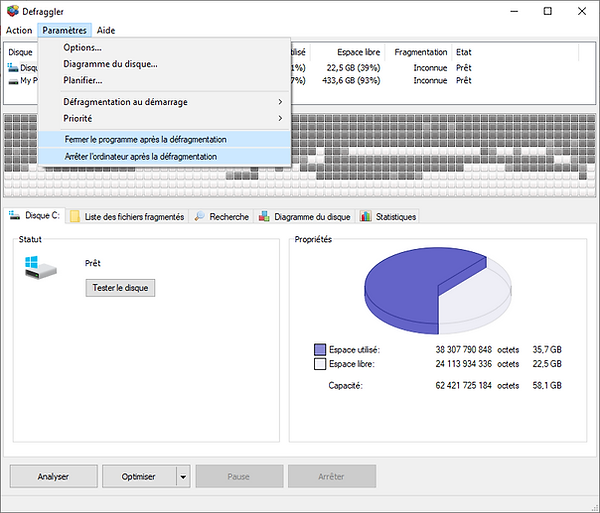600x513 pixels.
Task: Open the Optimiser dropdown arrow
Action: tap(183, 477)
